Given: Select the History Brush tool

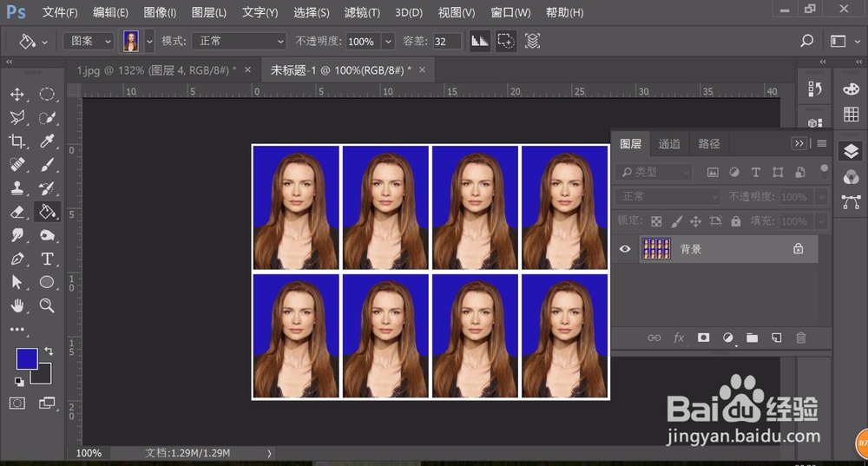Looking at the screenshot, I should [x=47, y=188].
